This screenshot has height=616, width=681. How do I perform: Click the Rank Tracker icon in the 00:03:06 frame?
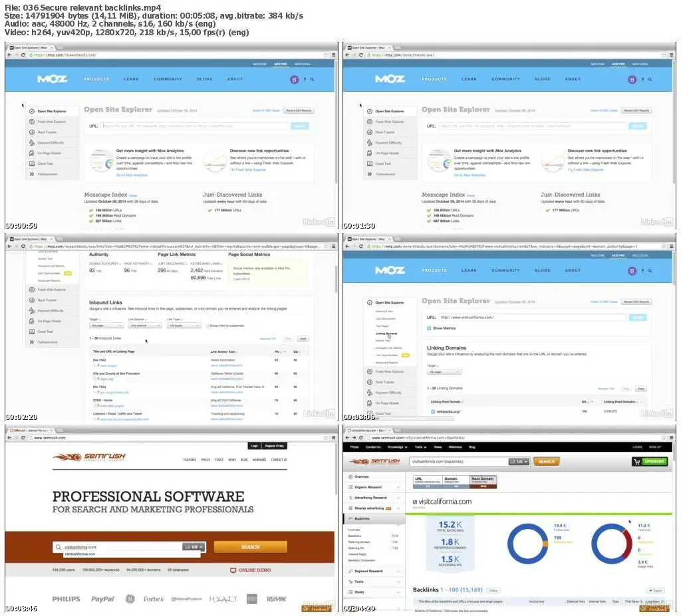[370, 382]
